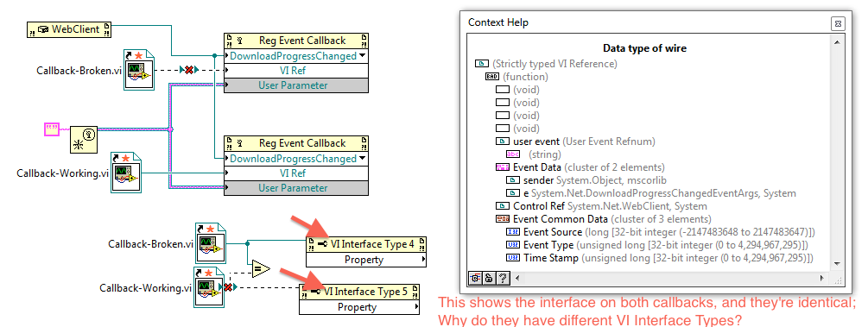868x327 pixels.
Task: Click User Parameter terminal on upper callback node
Action: [x=296, y=85]
